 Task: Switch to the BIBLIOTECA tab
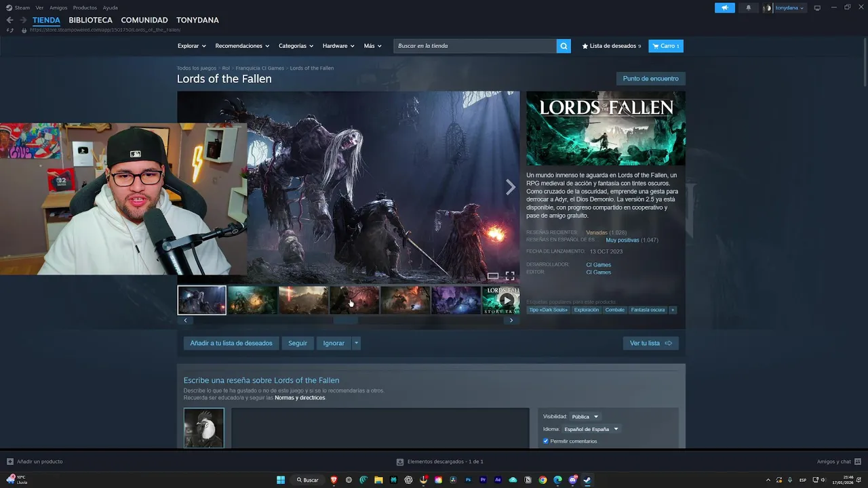tap(90, 20)
